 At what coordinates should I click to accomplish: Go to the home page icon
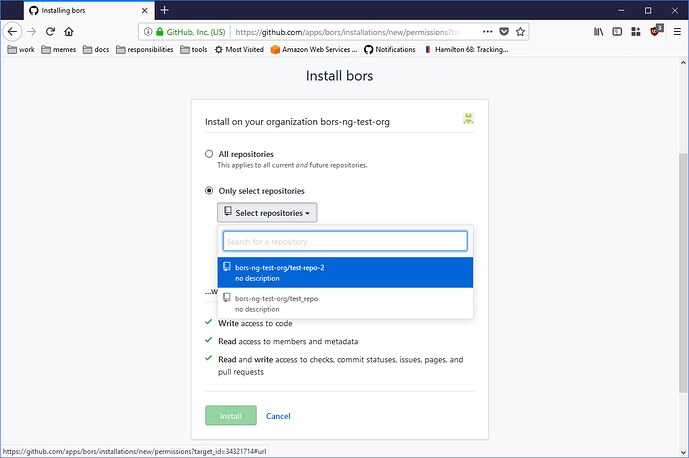click(69, 32)
